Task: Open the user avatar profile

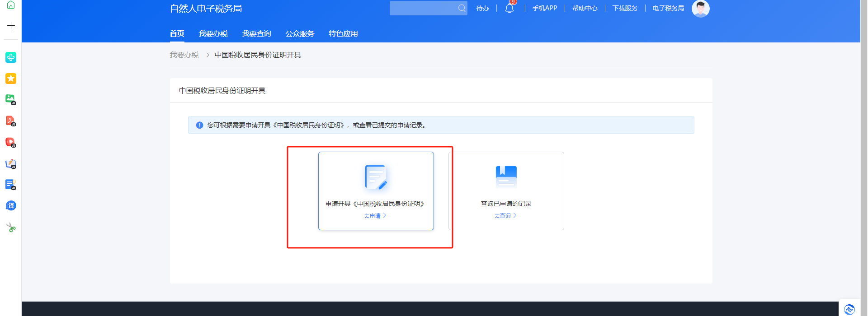Action: click(700, 8)
